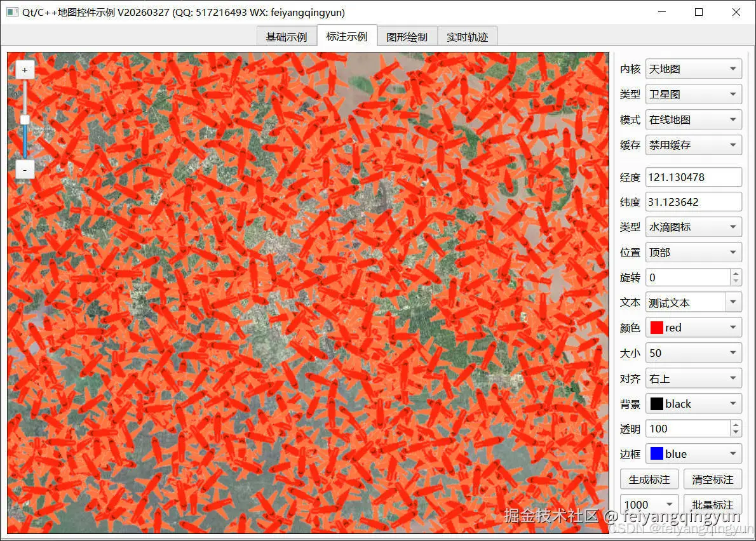Click the black background color swatch
Image resolution: width=756 pixels, height=541 pixels.
click(656, 404)
